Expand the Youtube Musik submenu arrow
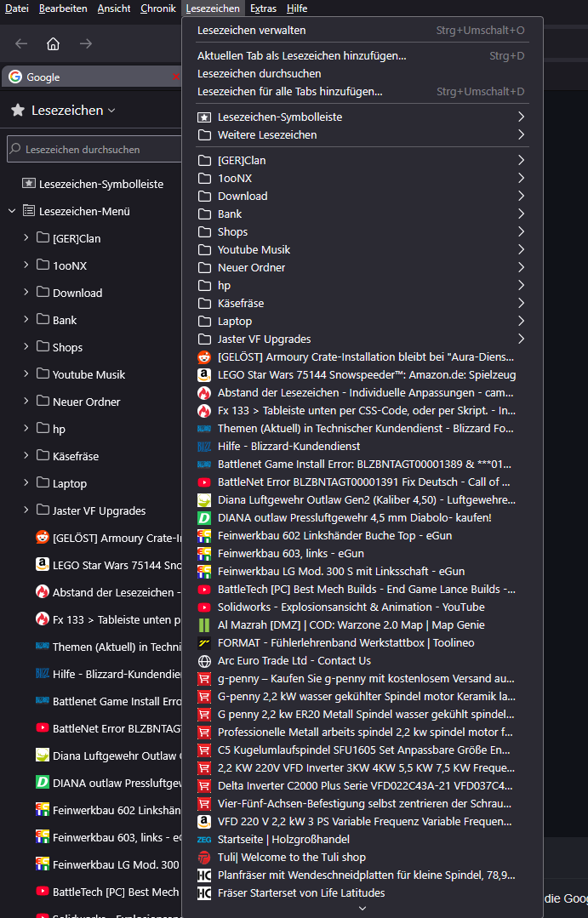Image resolution: width=588 pixels, height=918 pixels. [x=521, y=249]
